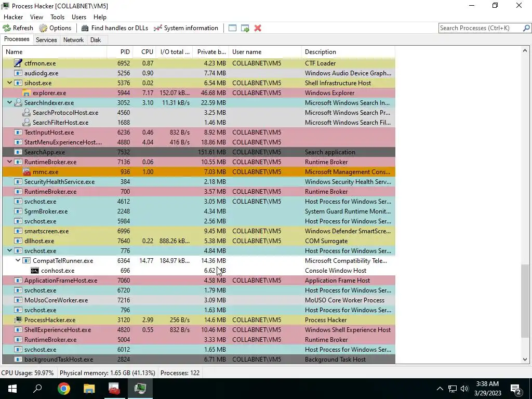The image size is (532, 399).
Task: Switch to the Disk tab
Action: (x=96, y=39)
